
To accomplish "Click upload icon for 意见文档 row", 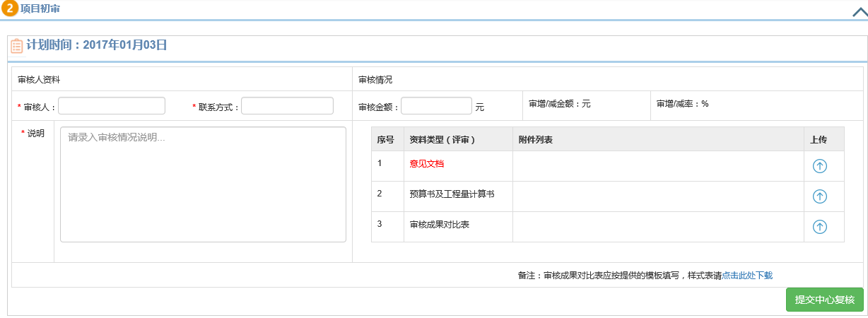I will point(819,166).
